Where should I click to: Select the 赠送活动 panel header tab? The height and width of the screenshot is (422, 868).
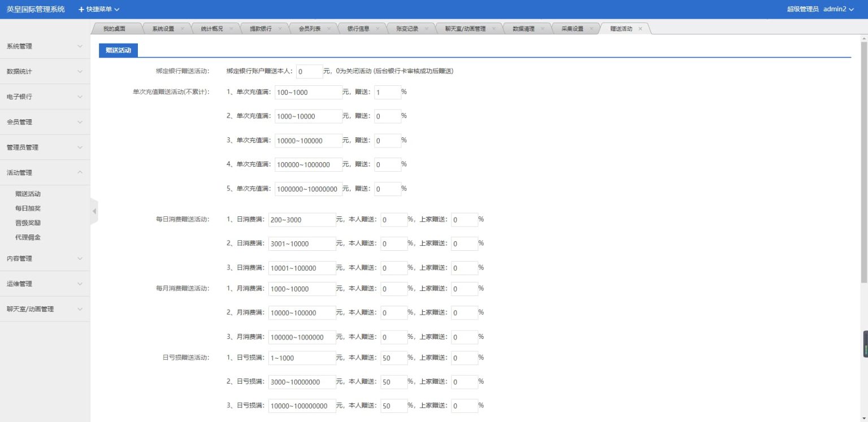coord(118,50)
